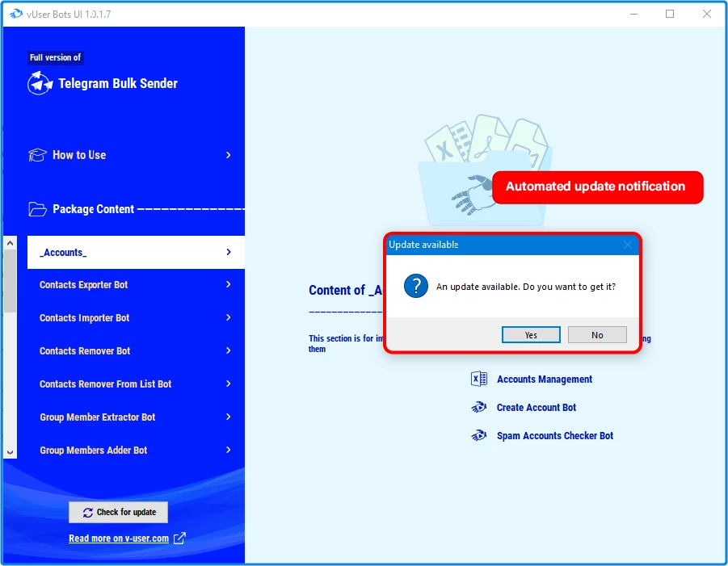Click the bot icon beside Spam Accounts Checker
Viewport: 728px width, 566px height.
478,436
